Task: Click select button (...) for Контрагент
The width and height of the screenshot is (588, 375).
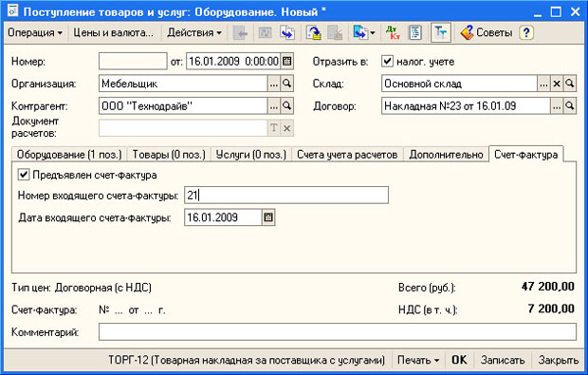Action: pos(274,106)
